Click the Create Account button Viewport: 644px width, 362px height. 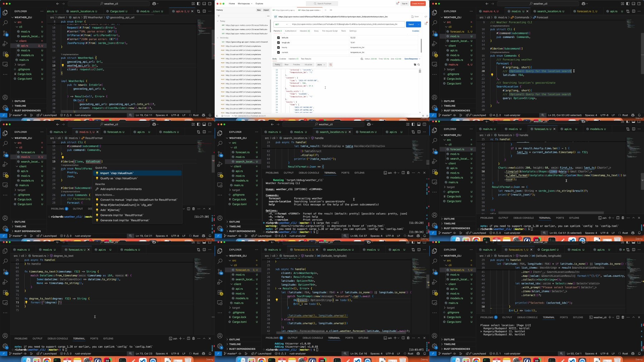click(x=418, y=4)
